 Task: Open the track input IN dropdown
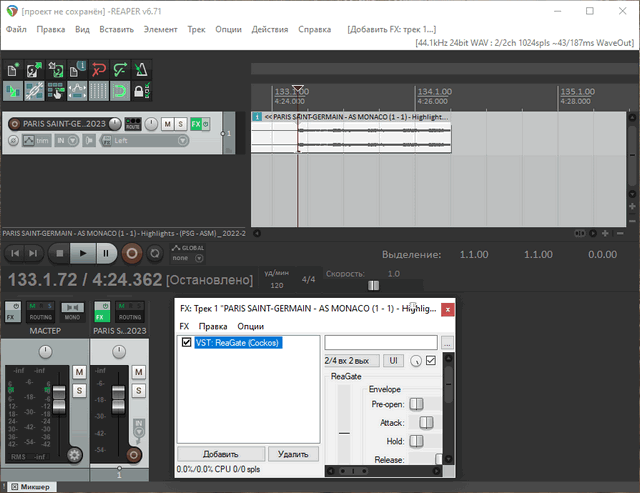click(x=64, y=141)
